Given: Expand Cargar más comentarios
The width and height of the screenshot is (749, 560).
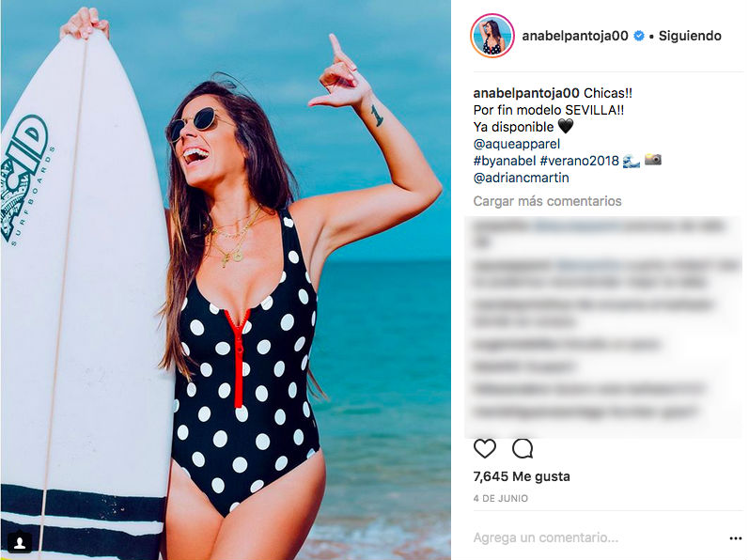Looking at the screenshot, I should [547, 201].
